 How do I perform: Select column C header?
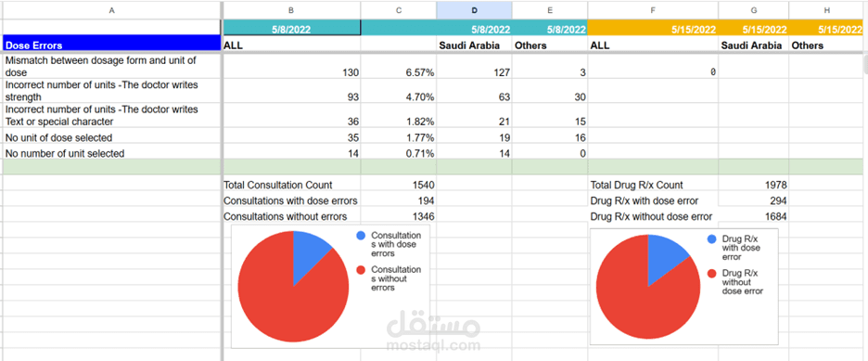(x=399, y=9)
